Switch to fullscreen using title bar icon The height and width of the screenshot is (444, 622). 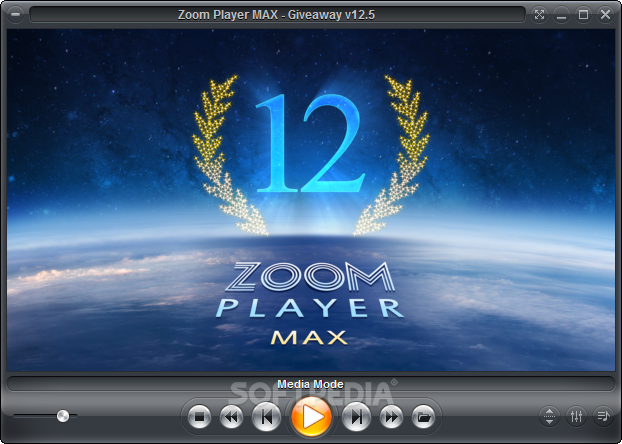(x=539, y=15)
